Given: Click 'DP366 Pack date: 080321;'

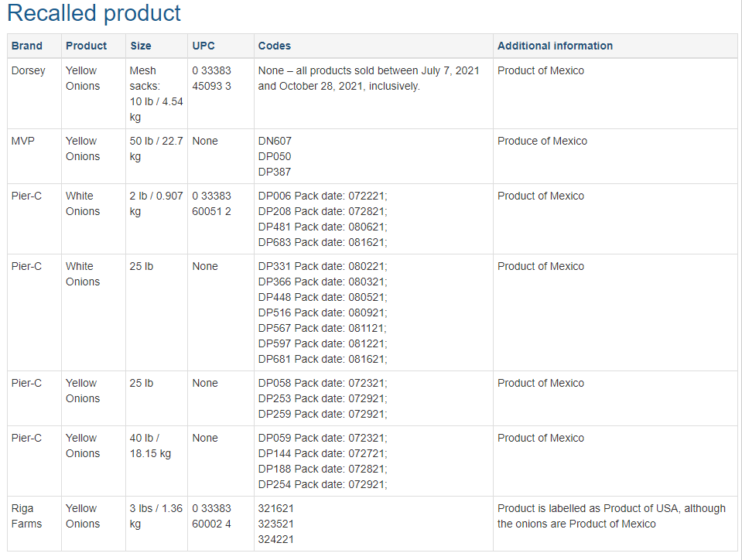Looking at the screenshot, I should 323,282.
